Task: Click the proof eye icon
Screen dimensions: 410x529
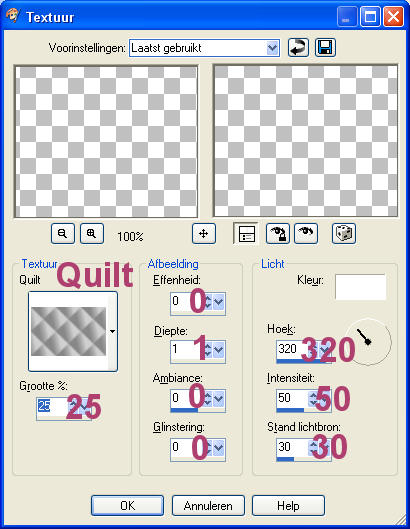Action: click(306, 233)
